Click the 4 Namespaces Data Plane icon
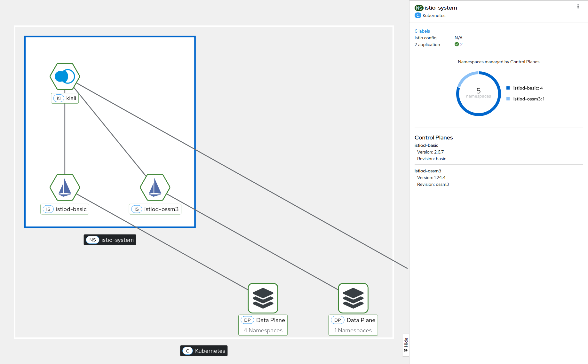Image resolution: width=588 pixels, height=364 pixels. tap(263, 298)
